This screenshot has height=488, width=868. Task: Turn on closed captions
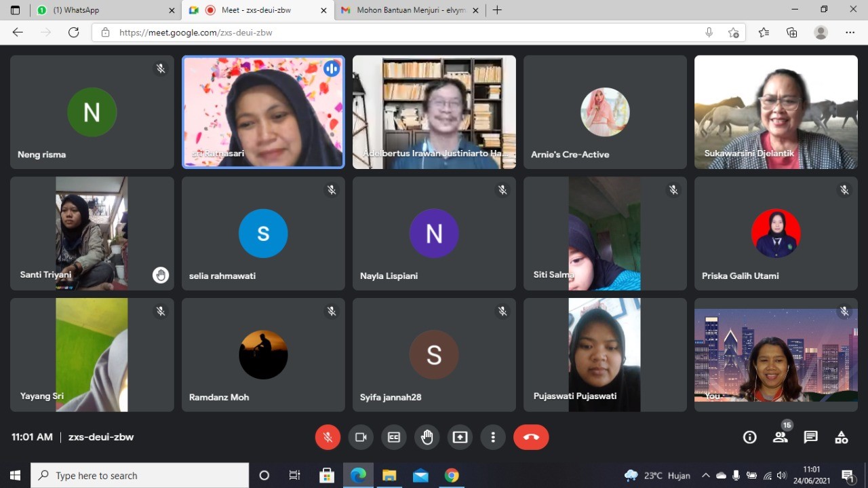(394, 437)
